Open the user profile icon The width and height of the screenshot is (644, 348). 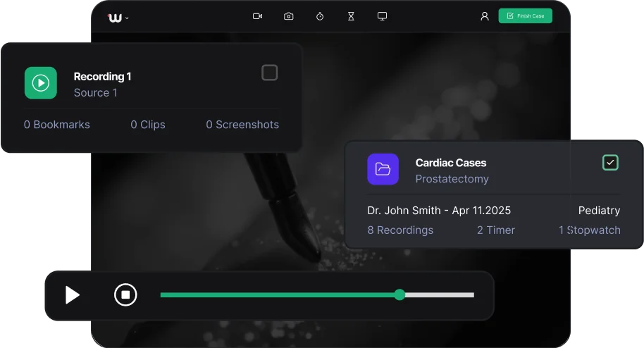point(485,16)
